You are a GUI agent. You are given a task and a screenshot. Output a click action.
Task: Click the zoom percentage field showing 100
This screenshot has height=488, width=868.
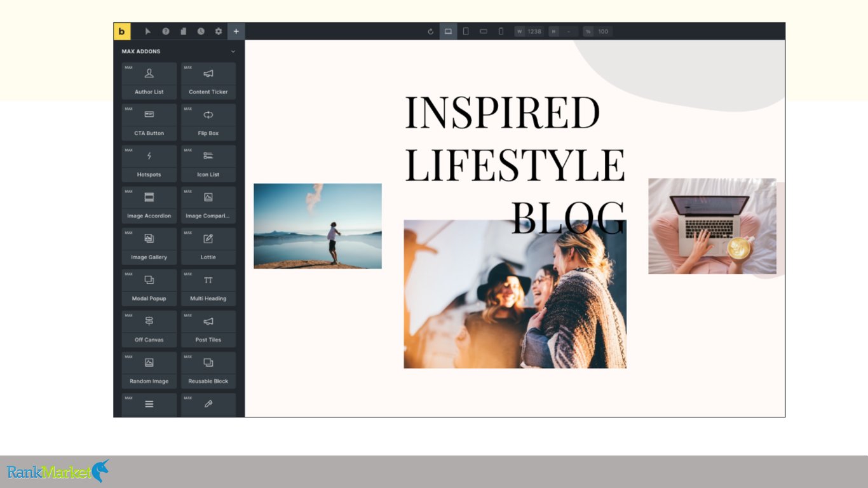(x=598, y=31)
